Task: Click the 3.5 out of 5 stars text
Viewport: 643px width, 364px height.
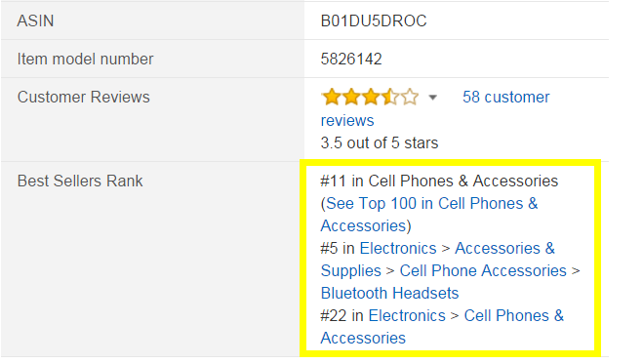Action: point(380,143)
